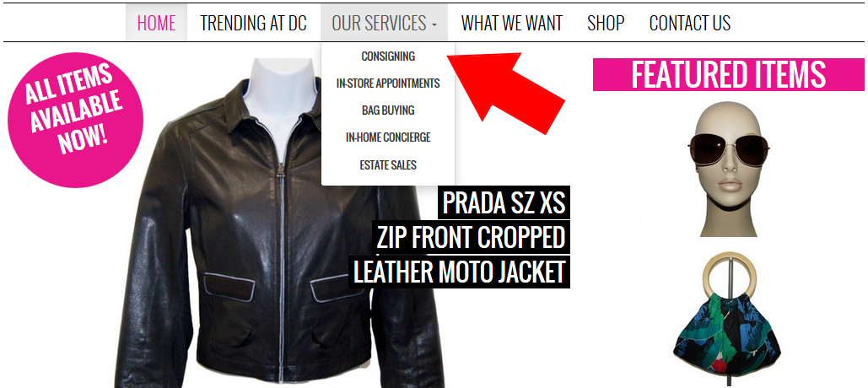This screenshot has height=388, width=868.
Task: Choose ESTATE SALES from dropdown
Action: point(388,165)
